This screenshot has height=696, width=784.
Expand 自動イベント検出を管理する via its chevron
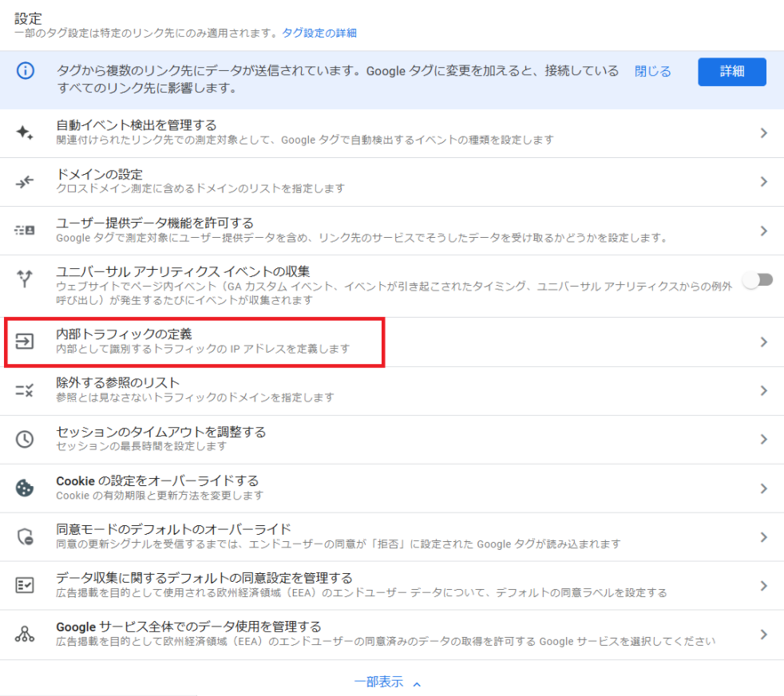coord(763,133)
